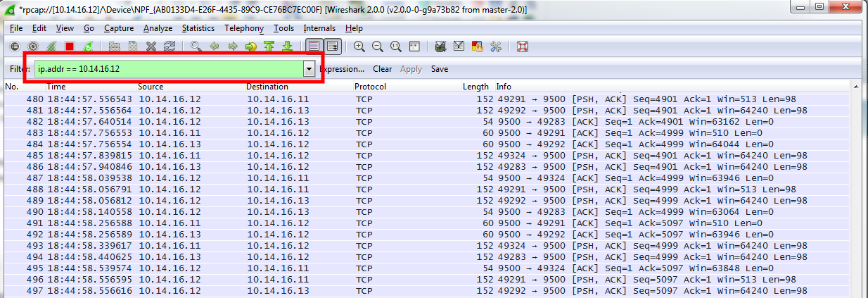Click the Apply filter button
The height and width of the screenshot is (298, 868).
pos(411,69)
